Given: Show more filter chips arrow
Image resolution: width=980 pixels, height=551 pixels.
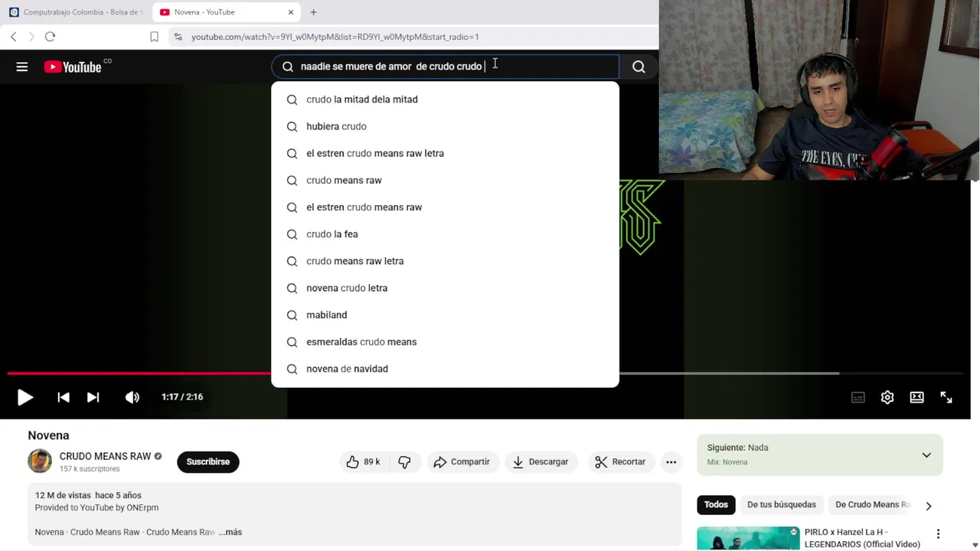Looking at the screenshot, I should (x=928, y=505).
